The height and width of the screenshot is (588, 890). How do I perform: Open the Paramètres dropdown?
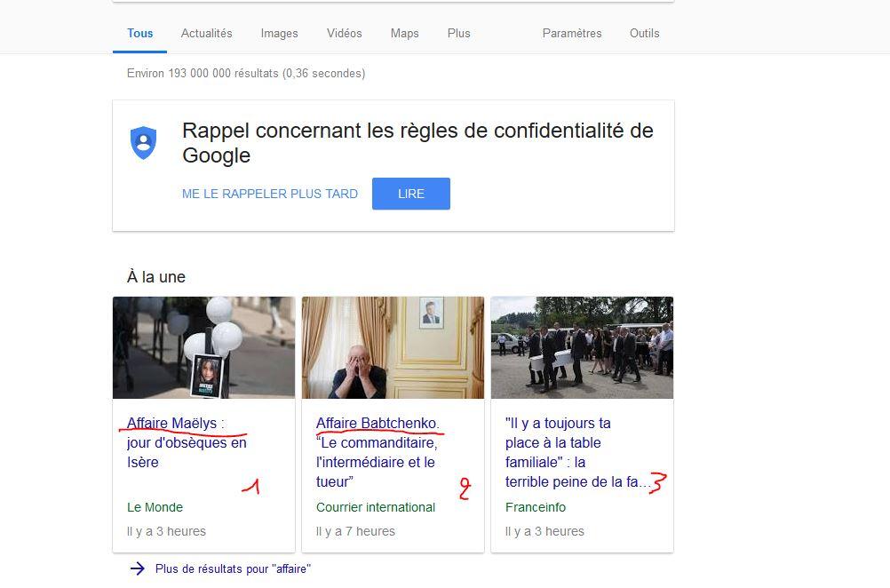[x=572, y=33]
